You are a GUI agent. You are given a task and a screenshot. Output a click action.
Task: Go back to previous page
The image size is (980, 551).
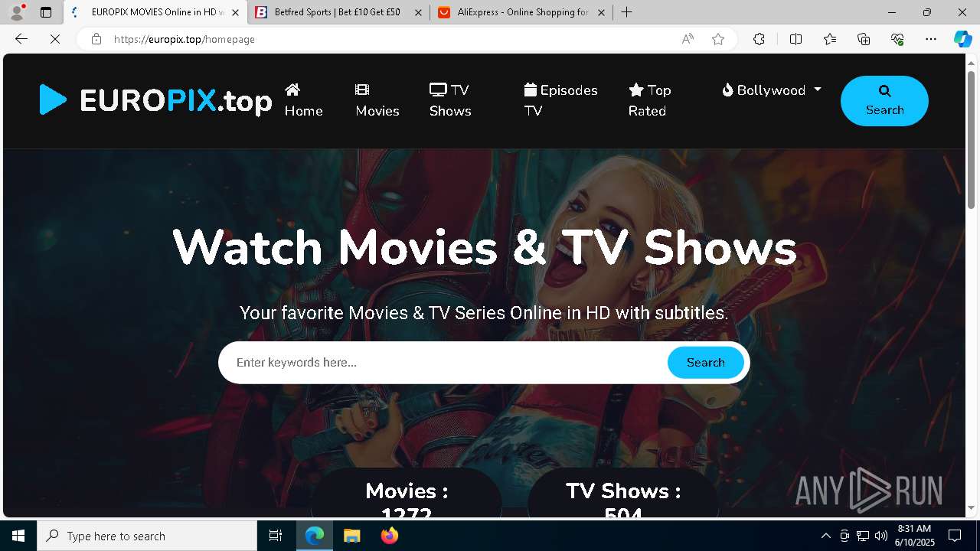[x=21, y=39]
